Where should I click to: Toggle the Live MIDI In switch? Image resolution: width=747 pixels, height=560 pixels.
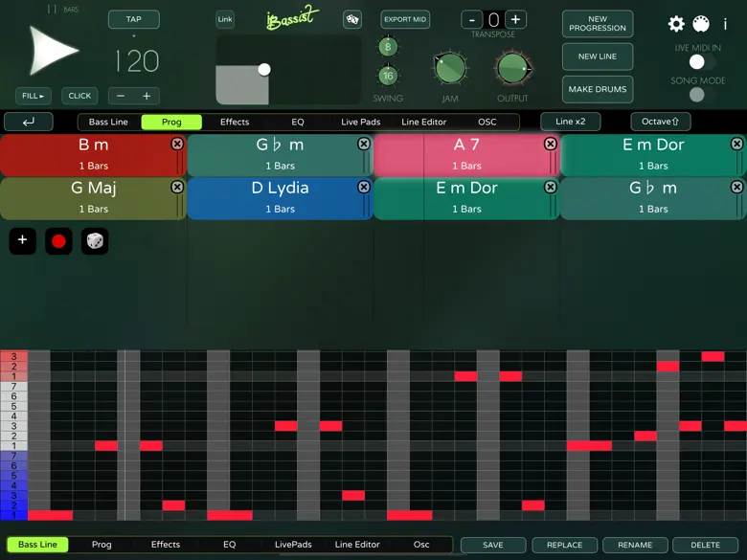[x=697, y=62]
